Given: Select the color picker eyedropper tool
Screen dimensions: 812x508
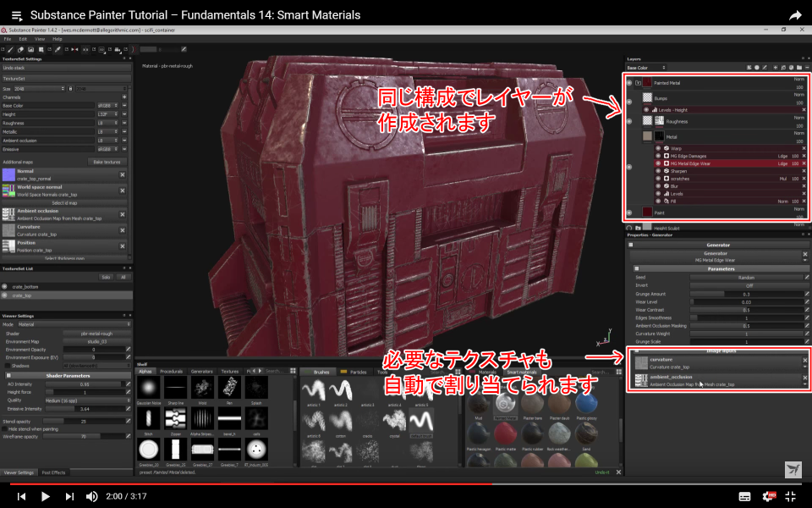Looking at the screenshot, I should click(58, 49).
